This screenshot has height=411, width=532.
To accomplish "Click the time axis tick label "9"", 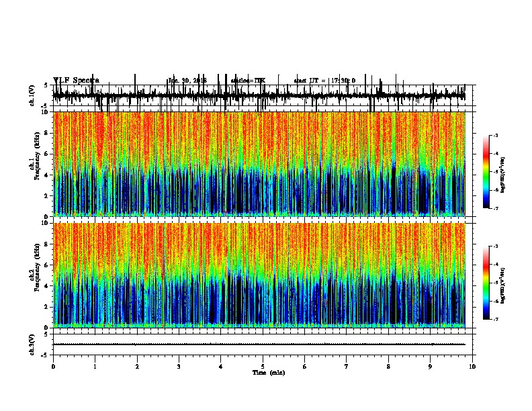I will (x=430, y=367).
